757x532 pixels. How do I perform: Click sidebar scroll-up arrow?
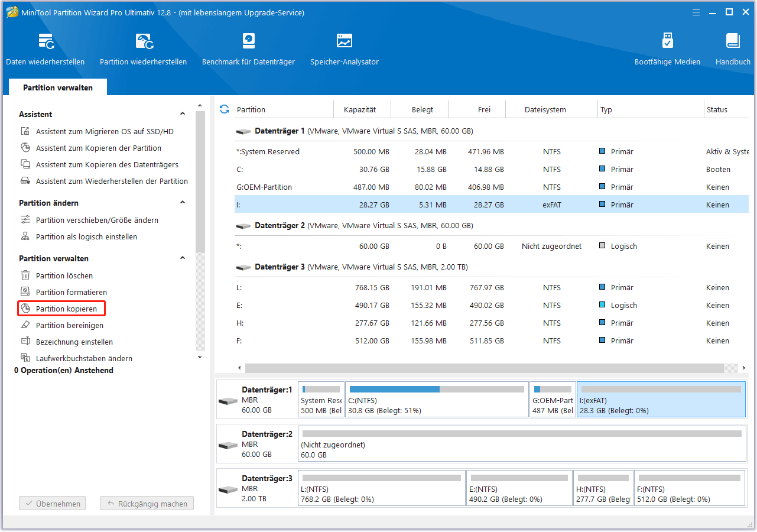point(200,105)
